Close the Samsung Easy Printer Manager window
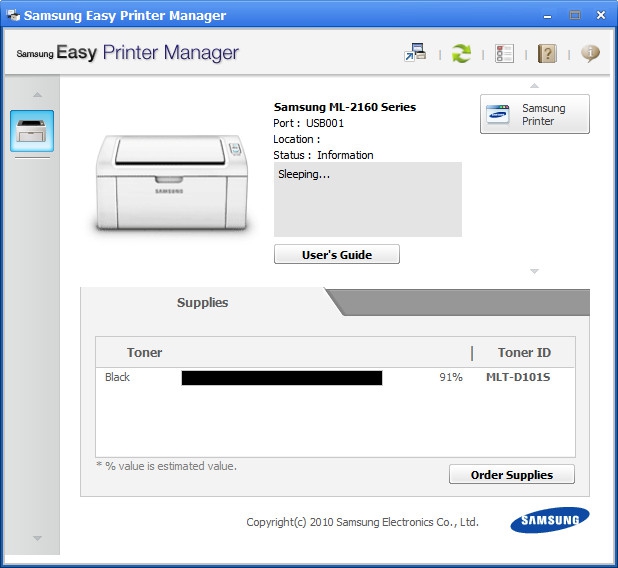Screen dimensions: 618x568 601,15
